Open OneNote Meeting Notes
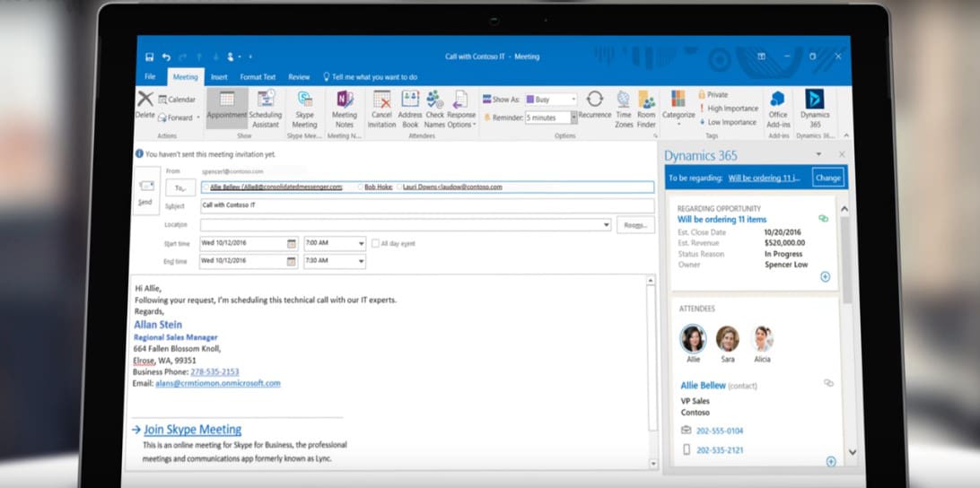 pos(344,109)
